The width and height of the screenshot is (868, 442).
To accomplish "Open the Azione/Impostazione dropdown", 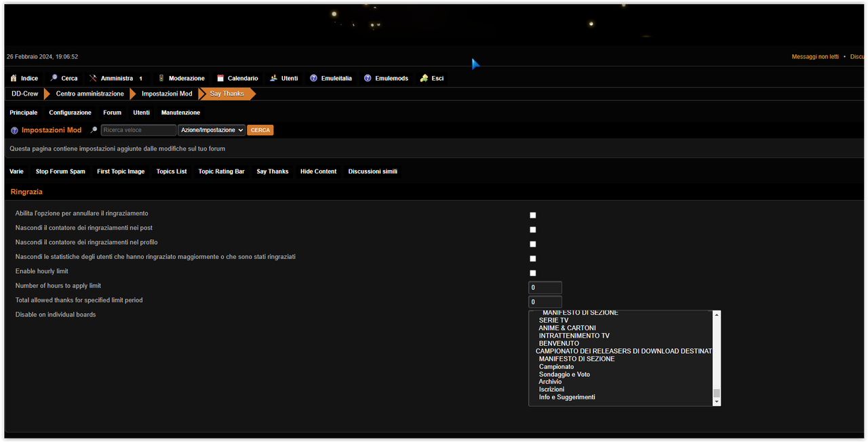I will (x=212, y=130).
